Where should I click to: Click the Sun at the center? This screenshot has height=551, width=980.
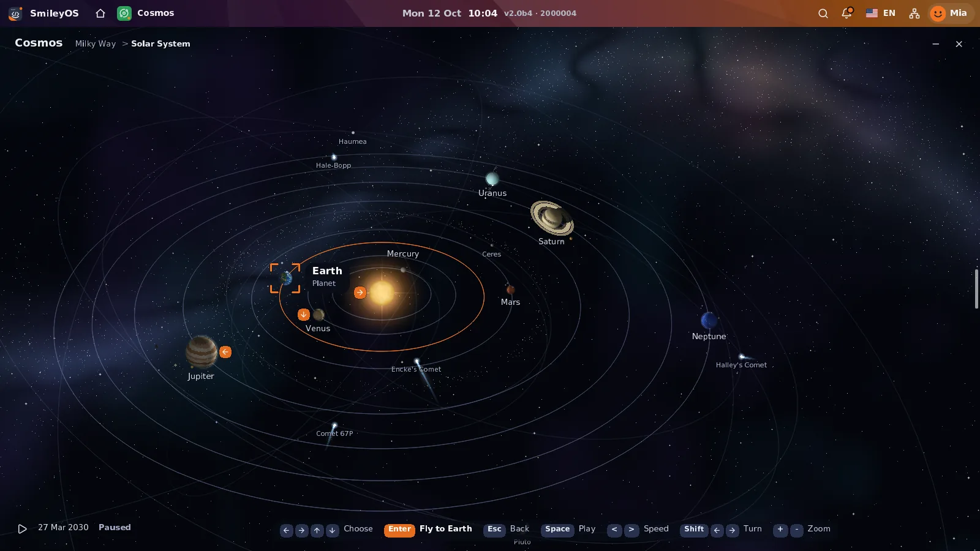[x=382, y=293]
